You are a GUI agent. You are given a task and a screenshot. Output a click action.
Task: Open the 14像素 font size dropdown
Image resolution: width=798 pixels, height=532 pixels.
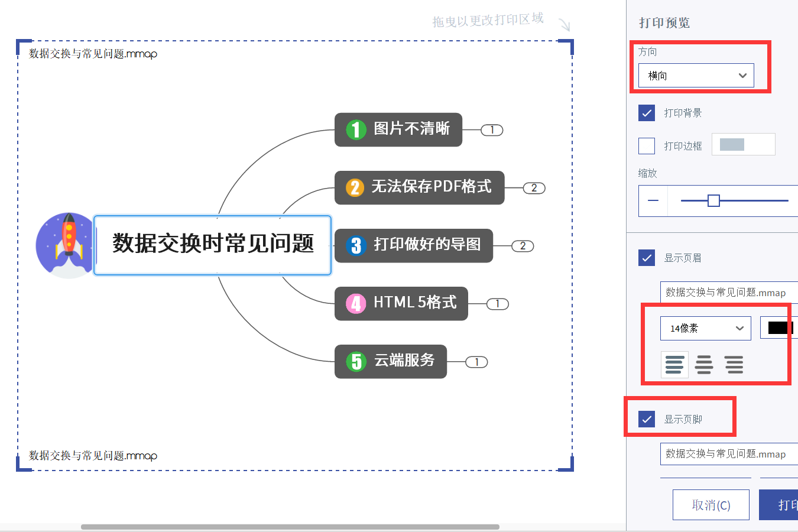click(x=705, y=328)
